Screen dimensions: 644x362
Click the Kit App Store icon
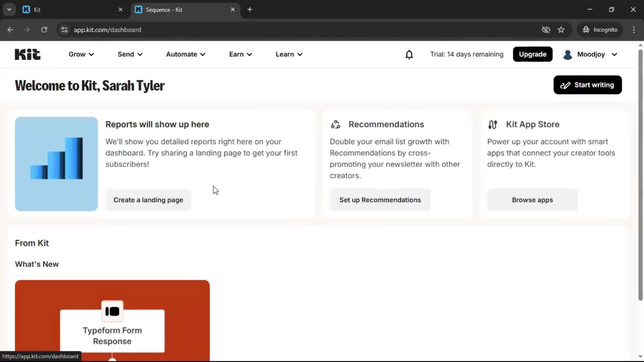pyautogui.click(x=492, y=124)
